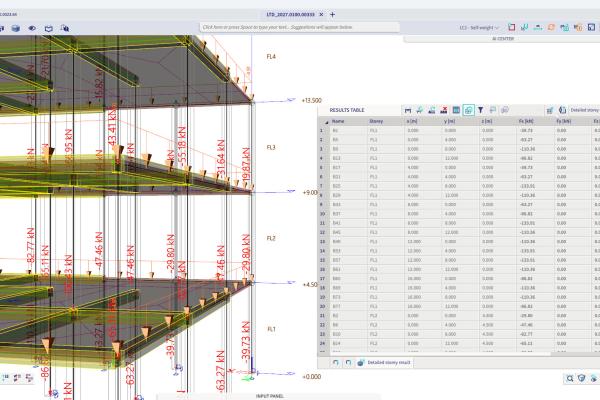The width and height of the screenshot is (600, 400).
Task: Click the blue window layout icon at far top right
Action: point(592,27)
